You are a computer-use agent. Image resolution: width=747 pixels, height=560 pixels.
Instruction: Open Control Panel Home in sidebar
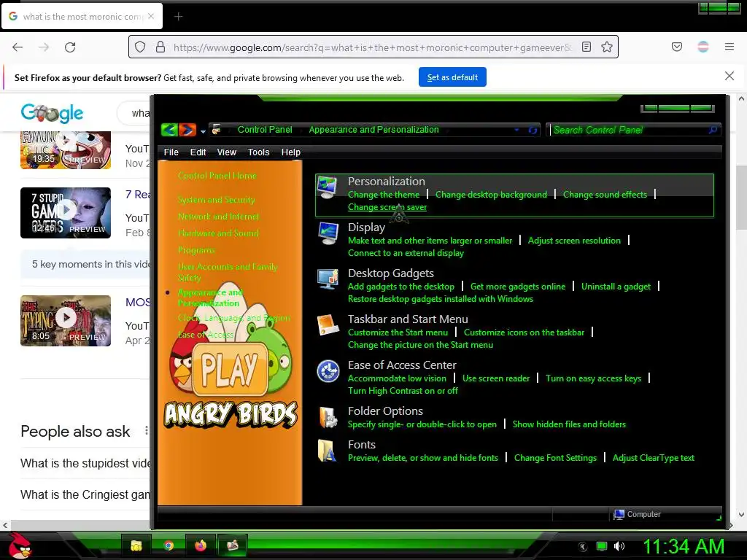[217, 176]
